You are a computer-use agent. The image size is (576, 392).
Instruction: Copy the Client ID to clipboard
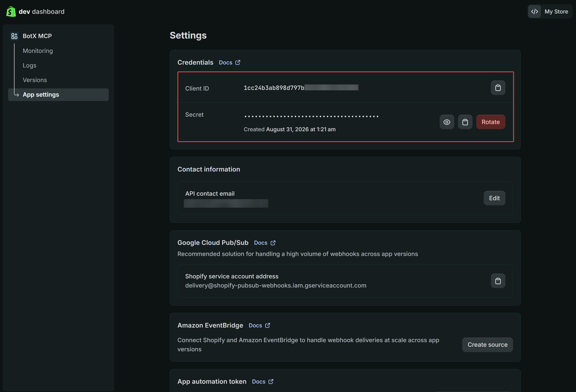[498, 88]
